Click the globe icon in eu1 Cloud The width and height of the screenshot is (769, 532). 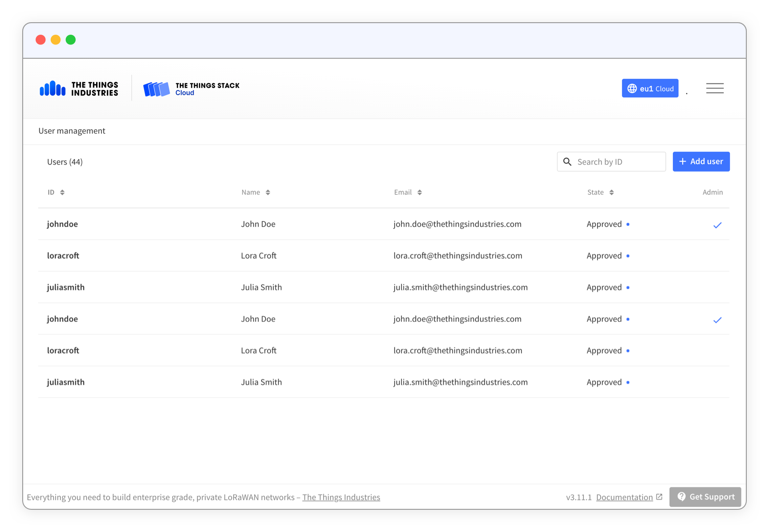[x=632, y=89]
